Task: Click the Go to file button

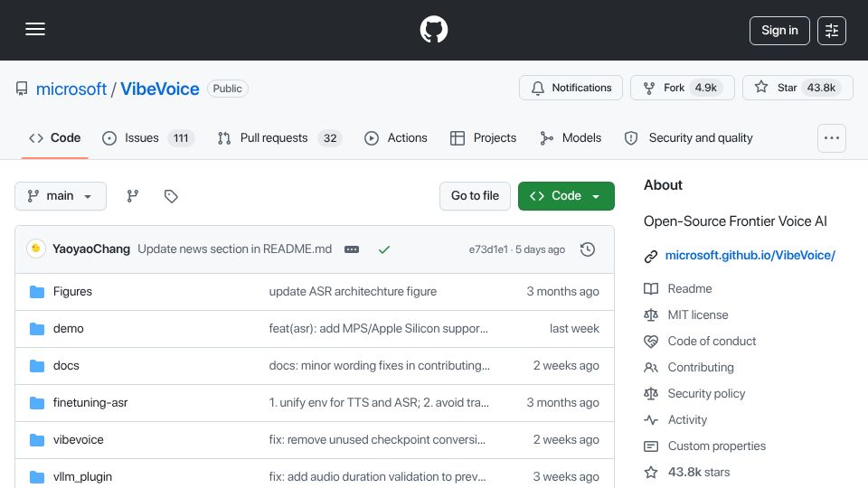Action: (475, 196)
